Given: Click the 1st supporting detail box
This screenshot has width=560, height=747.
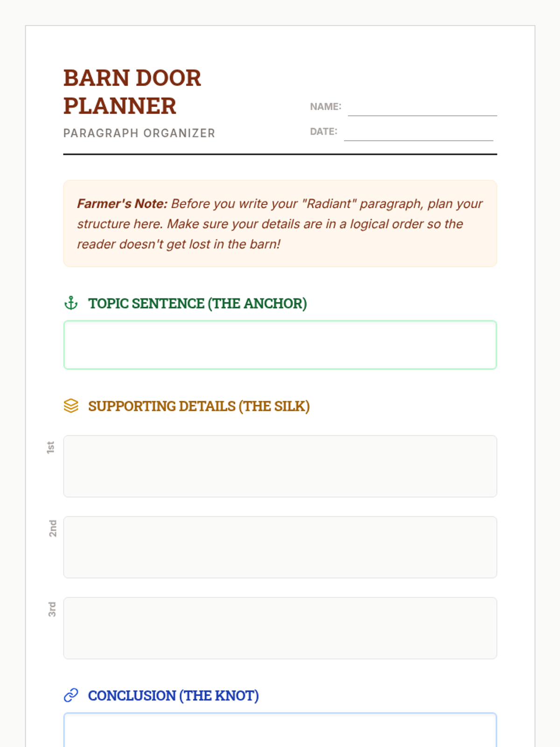Looking at the screenshot, I should click(280, 466).
